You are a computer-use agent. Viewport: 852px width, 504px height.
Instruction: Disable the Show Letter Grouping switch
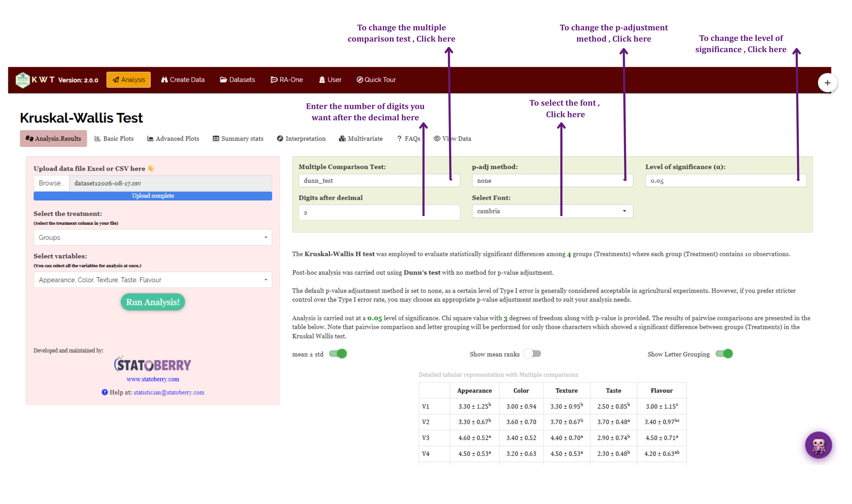pos(724,354)
